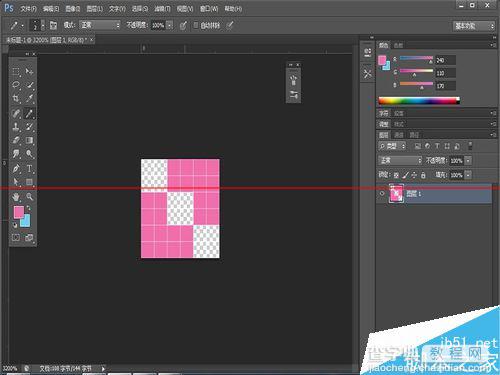Open the brush panel icon in floating mini-dock
Screen dimensions: 500x375
293,80
